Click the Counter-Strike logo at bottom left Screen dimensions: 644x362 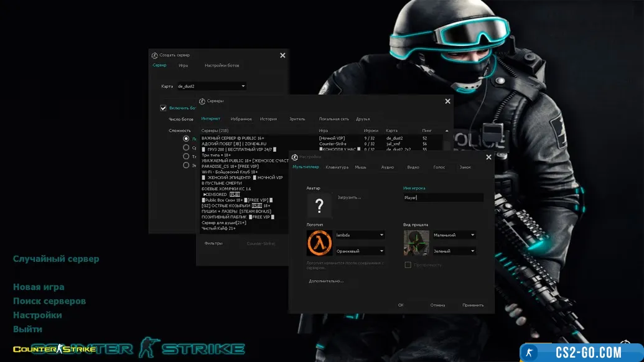coord(55,349)
